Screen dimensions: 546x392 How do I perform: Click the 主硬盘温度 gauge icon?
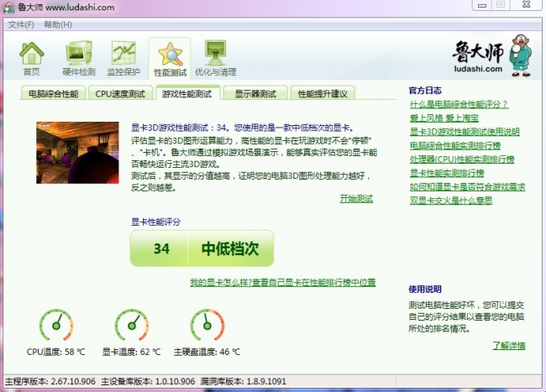click(206, 325)
